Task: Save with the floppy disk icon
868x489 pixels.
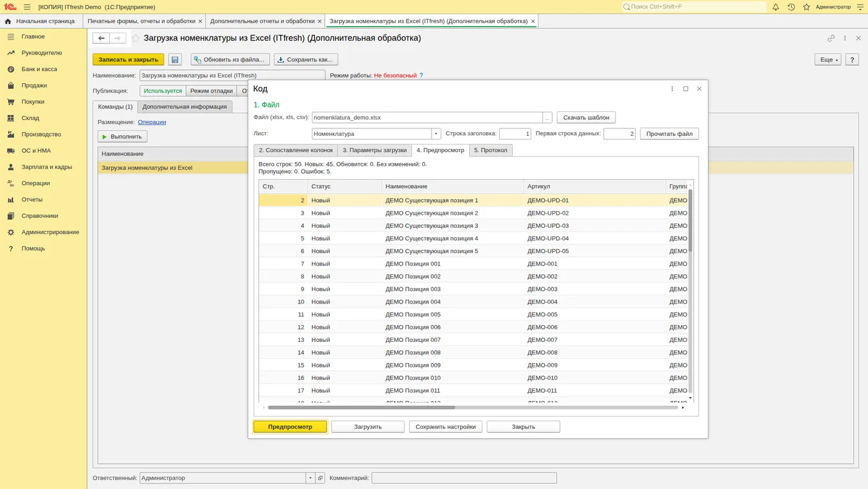Action: click(x=175, y=60)
